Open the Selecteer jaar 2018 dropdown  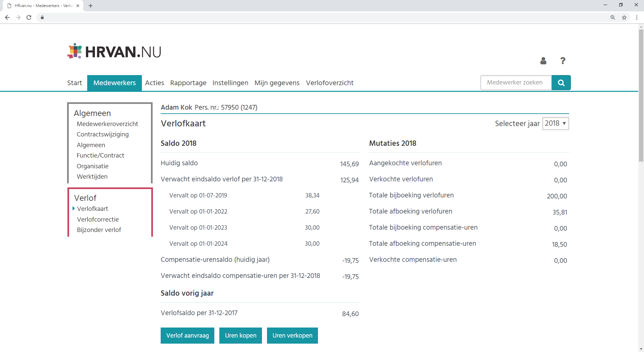tap(555, 123)
